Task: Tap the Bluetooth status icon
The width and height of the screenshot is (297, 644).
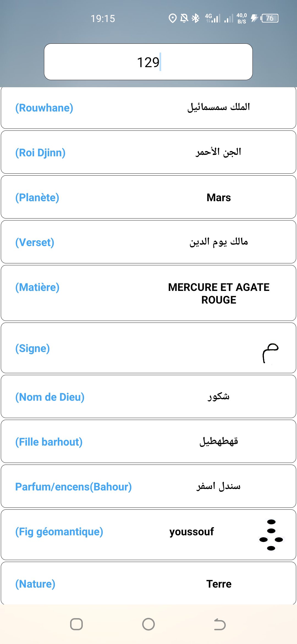Action: 196,18
